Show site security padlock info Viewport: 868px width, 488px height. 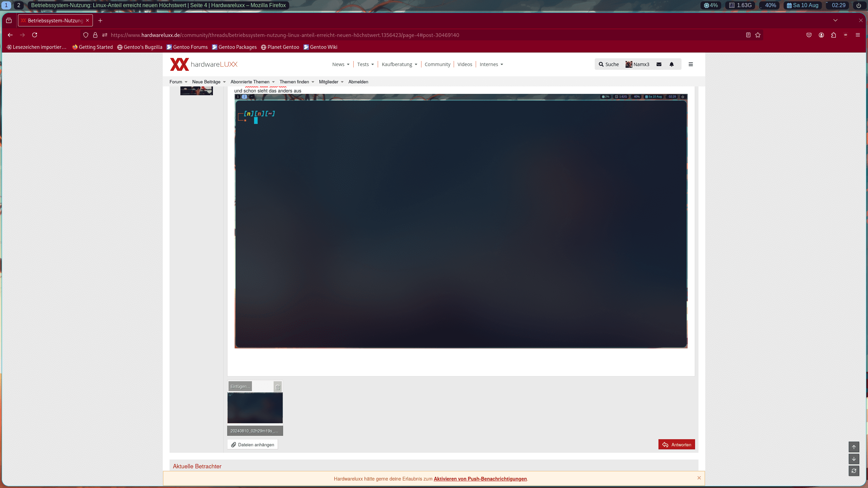click(x=95, y=35)
